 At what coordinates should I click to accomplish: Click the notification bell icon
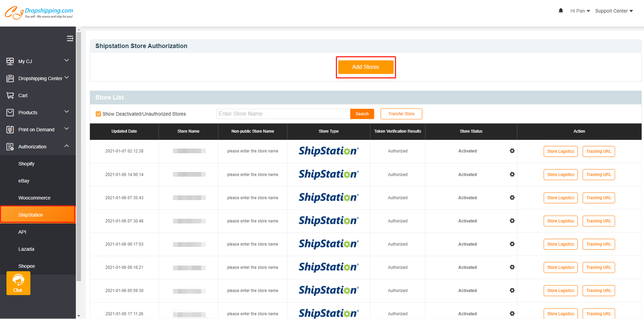(560, 11)
